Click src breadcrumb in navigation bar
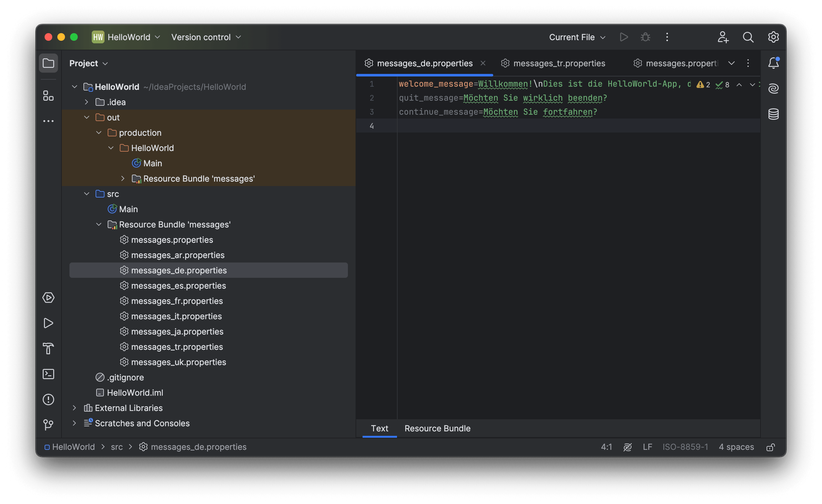Viewport: 822px width, 504px height. 117,447
